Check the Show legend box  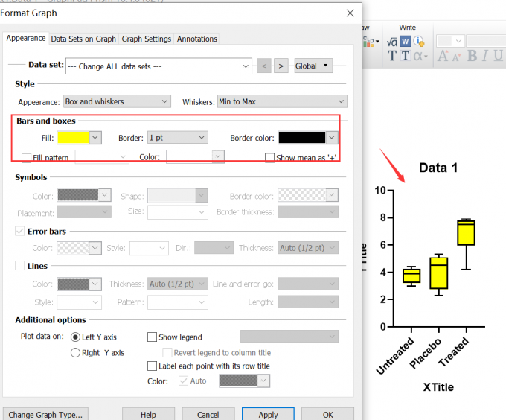152,337
